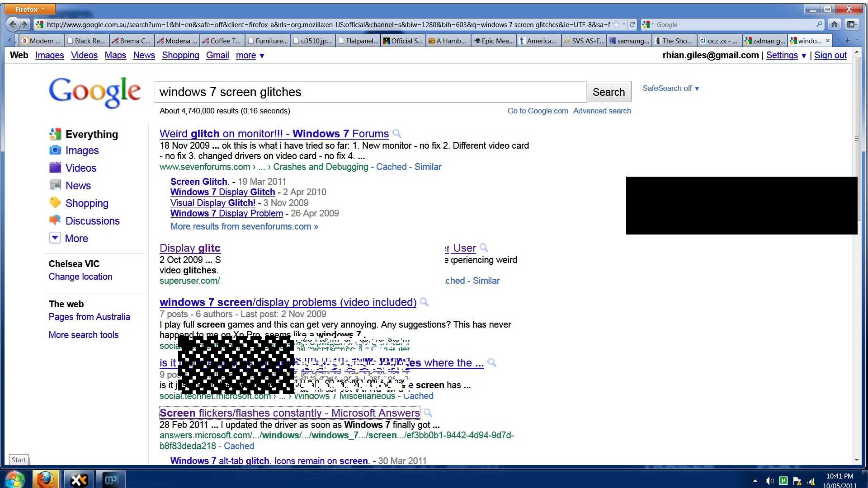868x488 pixels.
Task: Select Discussions icon in left sidebar
Action: coord(55,220)
